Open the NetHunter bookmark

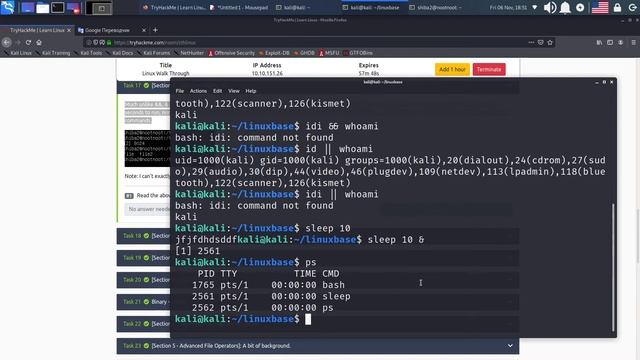click(x=189, y=53)
